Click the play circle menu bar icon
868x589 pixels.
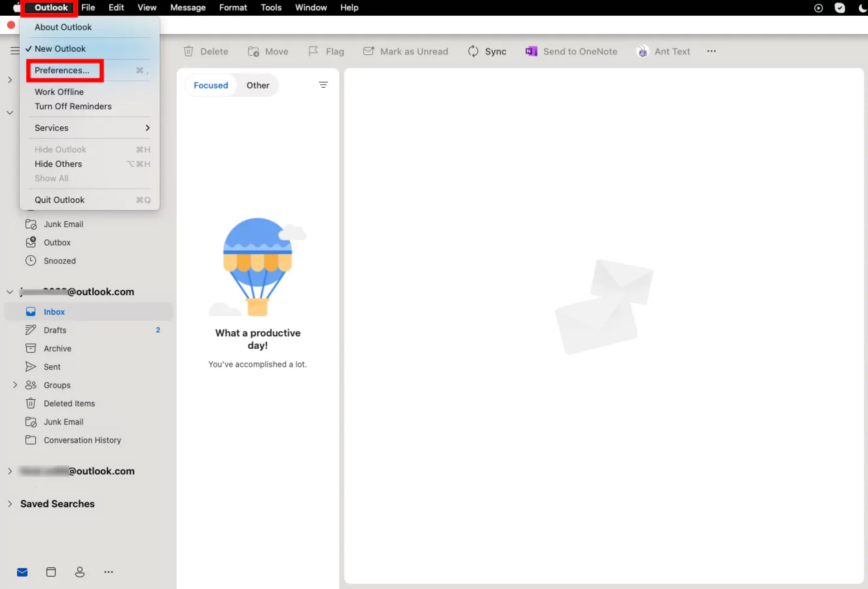click(x=818, y=8)
